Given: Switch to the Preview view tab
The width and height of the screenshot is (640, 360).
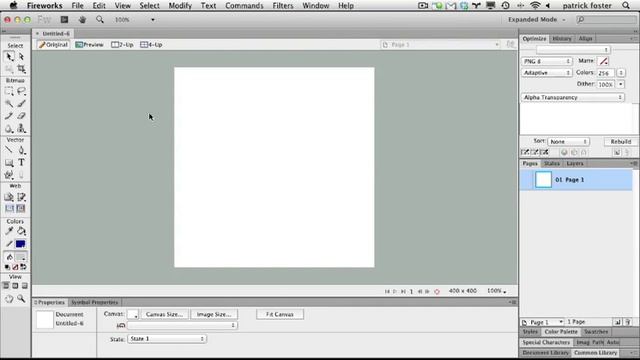Looking at the screenshot, I should [x=89, y=44].
